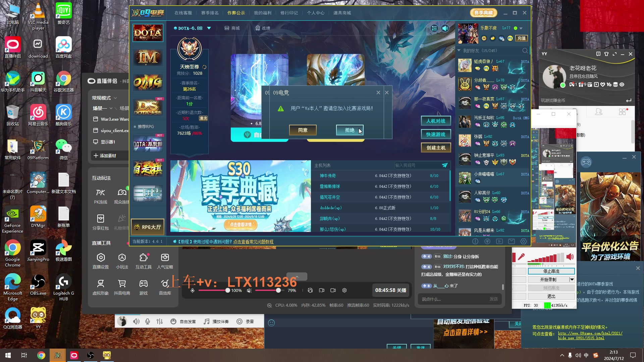Expand the collapsed panel chevron above the stream bar

297,277
